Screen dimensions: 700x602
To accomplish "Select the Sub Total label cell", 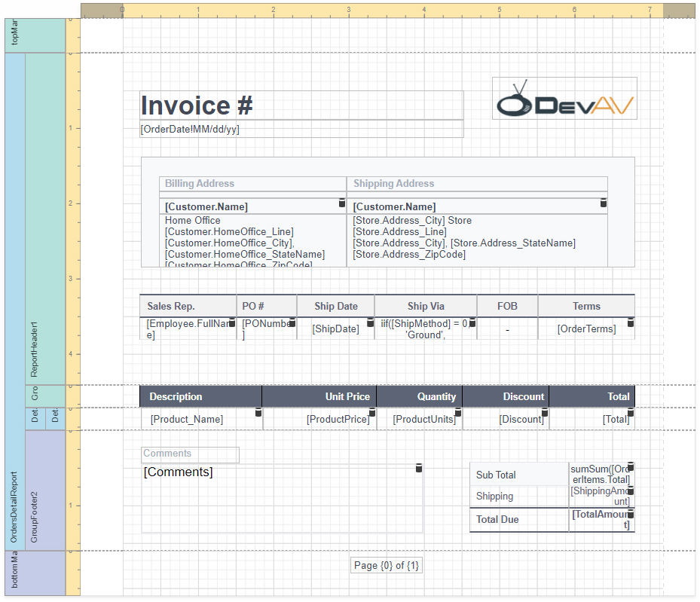I will click(x=519, y=475).
